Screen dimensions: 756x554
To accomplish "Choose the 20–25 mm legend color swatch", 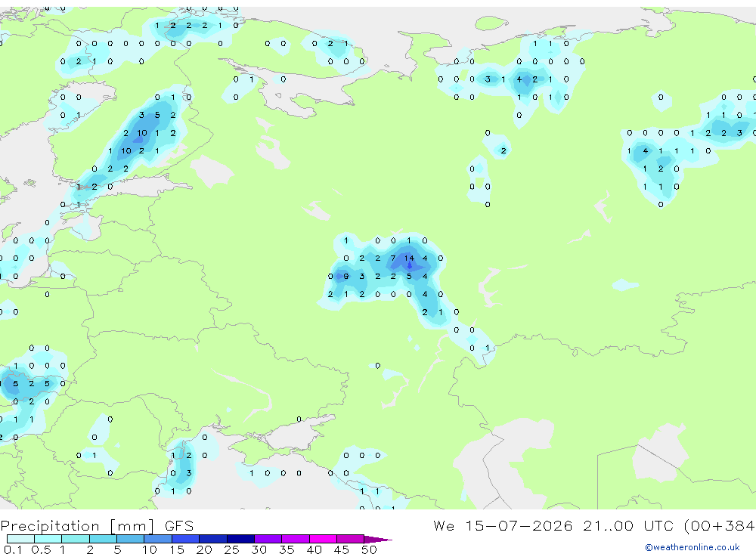I will [213, 539].
